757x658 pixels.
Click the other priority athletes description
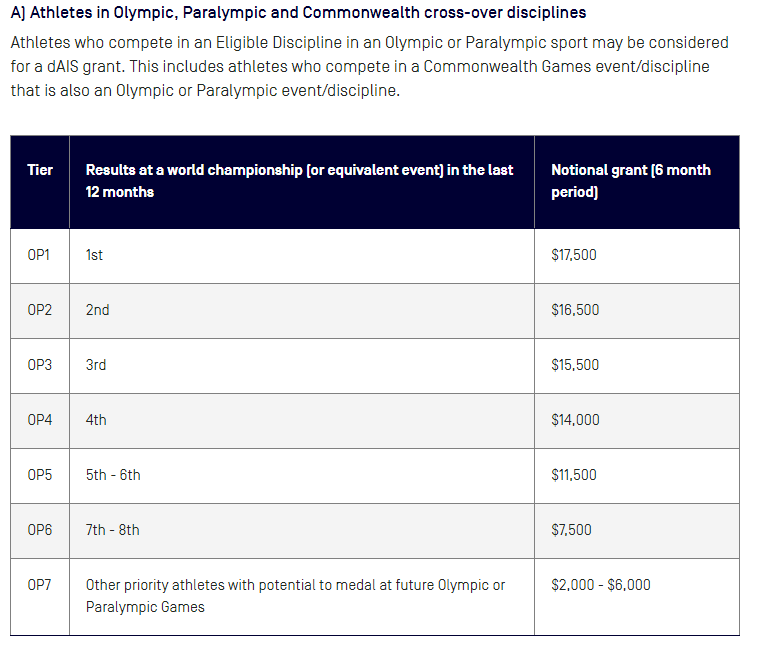(295, 596)
